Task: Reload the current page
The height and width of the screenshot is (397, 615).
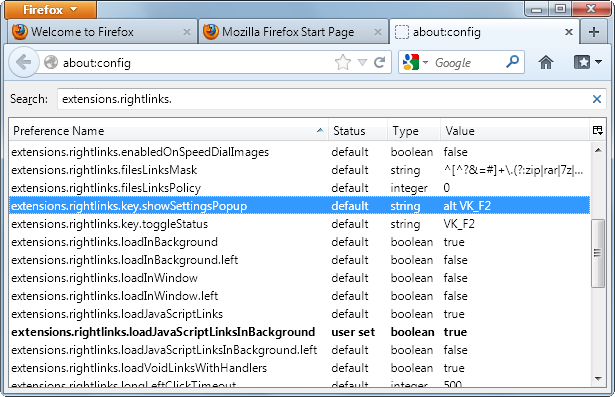Action: (379, 62)
